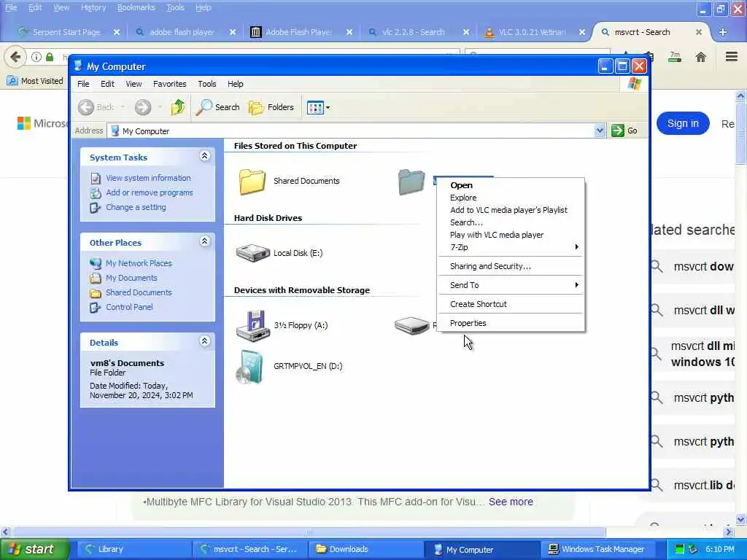
Task: Click See more link in browser page
Action: point(511,502)
